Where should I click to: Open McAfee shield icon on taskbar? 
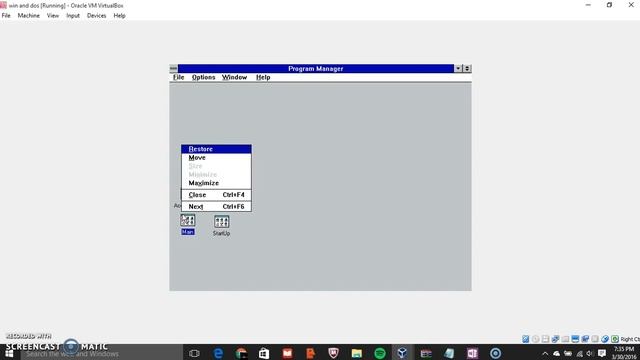pos(333,353)
